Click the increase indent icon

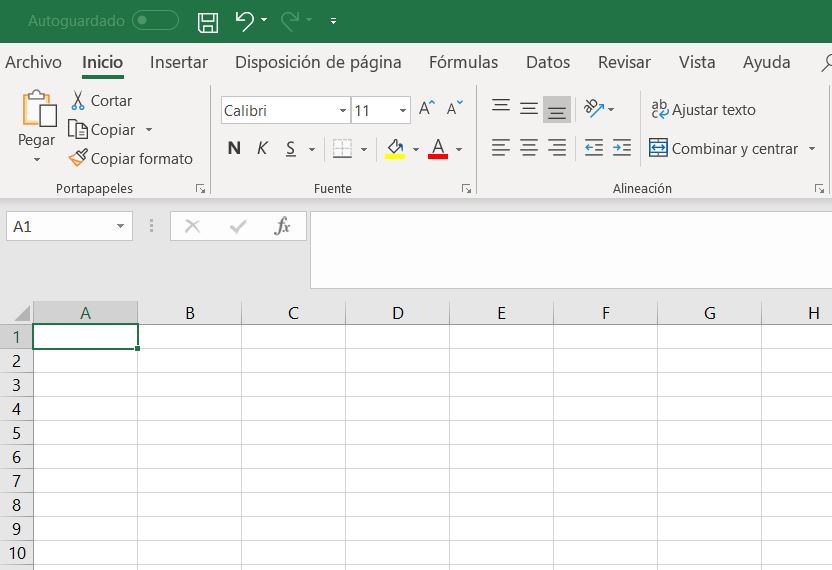pos(622,148)
